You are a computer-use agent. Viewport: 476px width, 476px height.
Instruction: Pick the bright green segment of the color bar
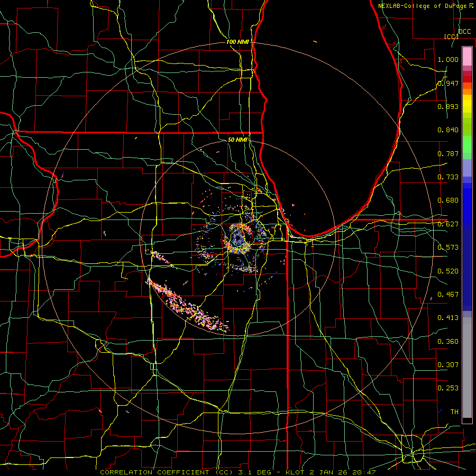coord(467,145)
